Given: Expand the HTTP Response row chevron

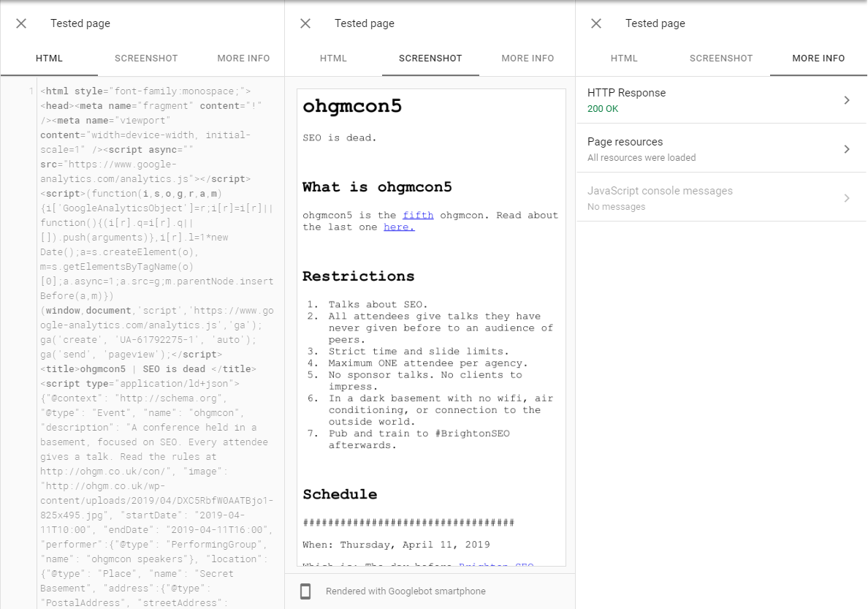Looking at the screenshot, I should 846,100.
